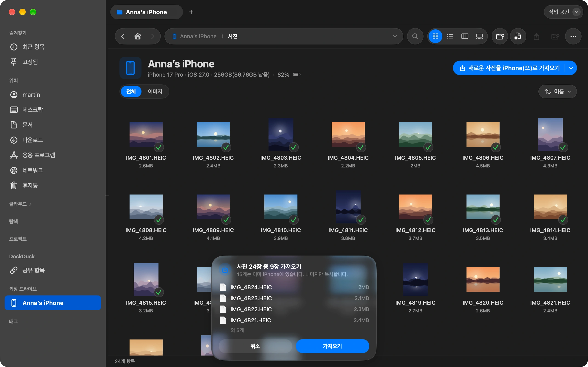Image resolution: width=588 pixels, height=367 pixels.
Task: Open the 이름 sort dropdown
Action: pyautogui.click(x=557, y=92)
